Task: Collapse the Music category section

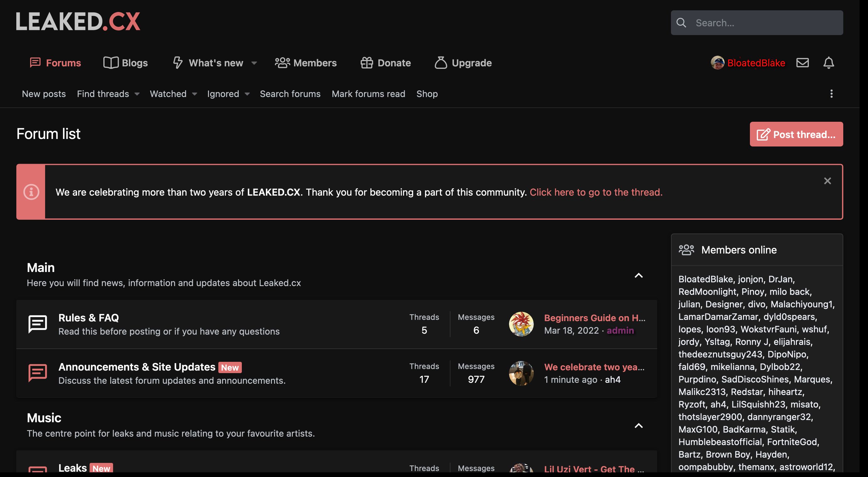Action: click(638, 425)
